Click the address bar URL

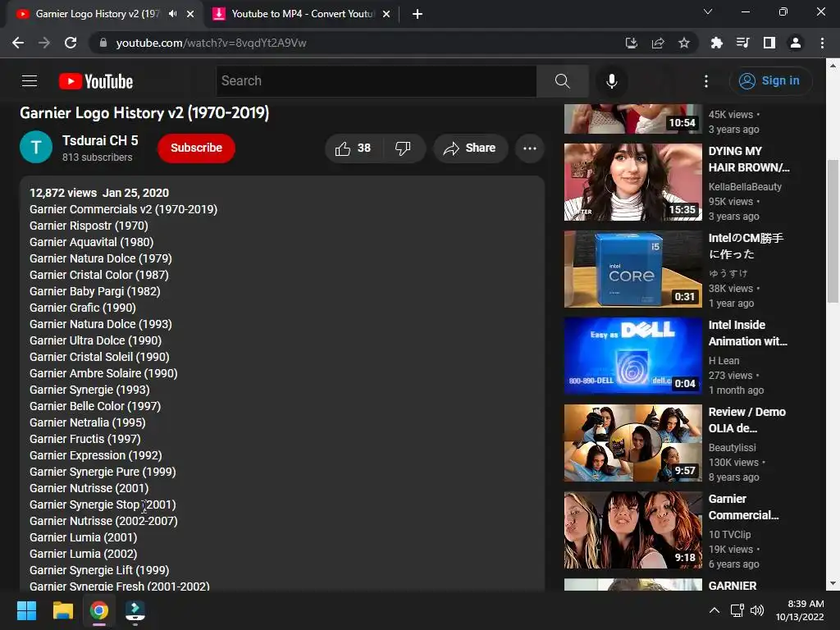211,43
